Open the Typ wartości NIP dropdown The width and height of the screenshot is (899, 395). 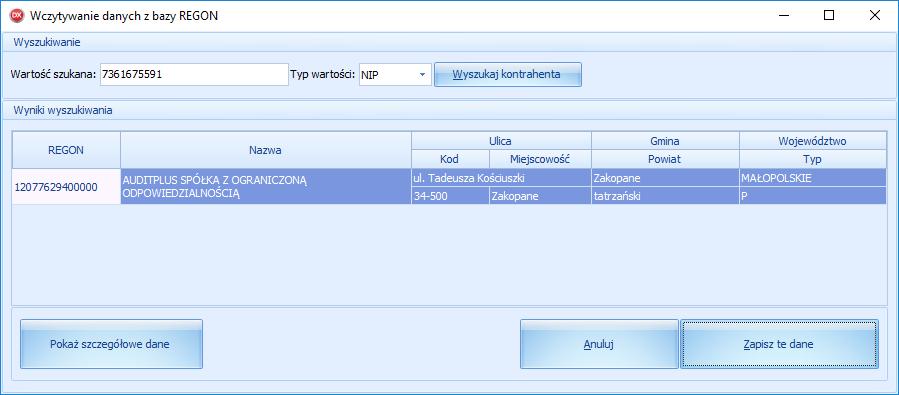[395, 75]
